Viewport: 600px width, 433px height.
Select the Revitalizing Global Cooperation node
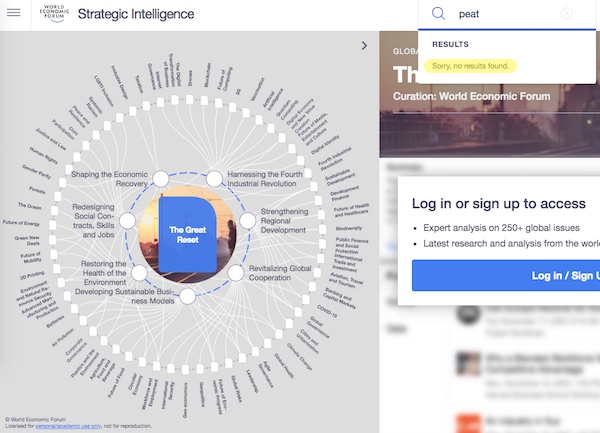[x=236, y=271]
